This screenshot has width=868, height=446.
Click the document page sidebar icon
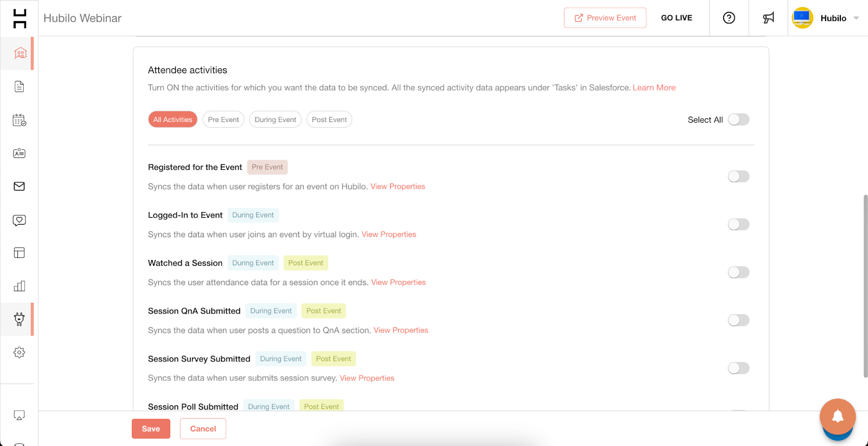(x=20, y=87)
